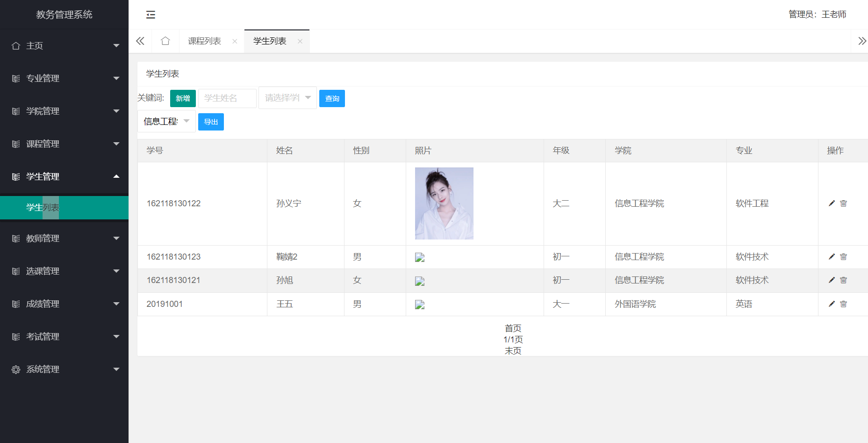This screenshot has width=868, height=443.
Task: Open the 请选择学院 dropdown
Action: [x=287, y=98]
